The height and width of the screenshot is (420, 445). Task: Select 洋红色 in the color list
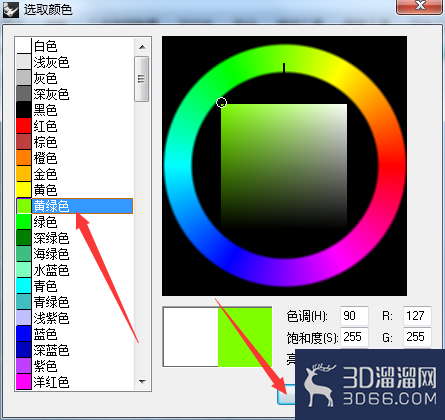point(75,382)
